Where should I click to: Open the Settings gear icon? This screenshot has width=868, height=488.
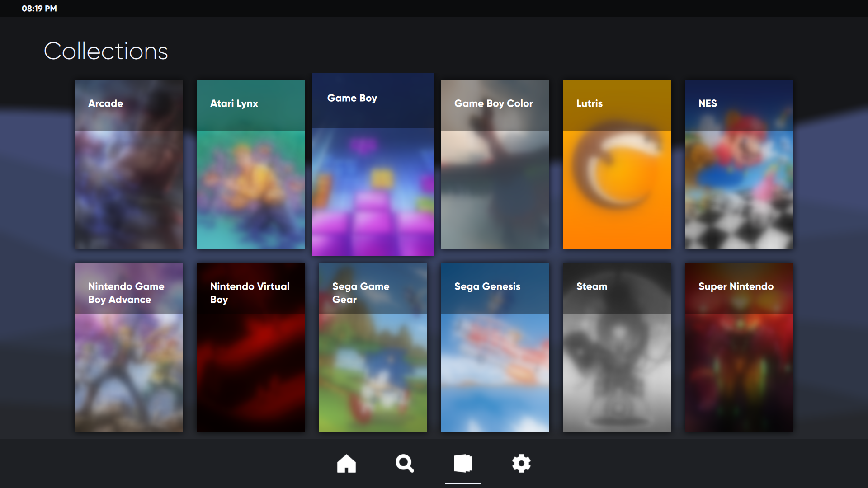point(521,463)
